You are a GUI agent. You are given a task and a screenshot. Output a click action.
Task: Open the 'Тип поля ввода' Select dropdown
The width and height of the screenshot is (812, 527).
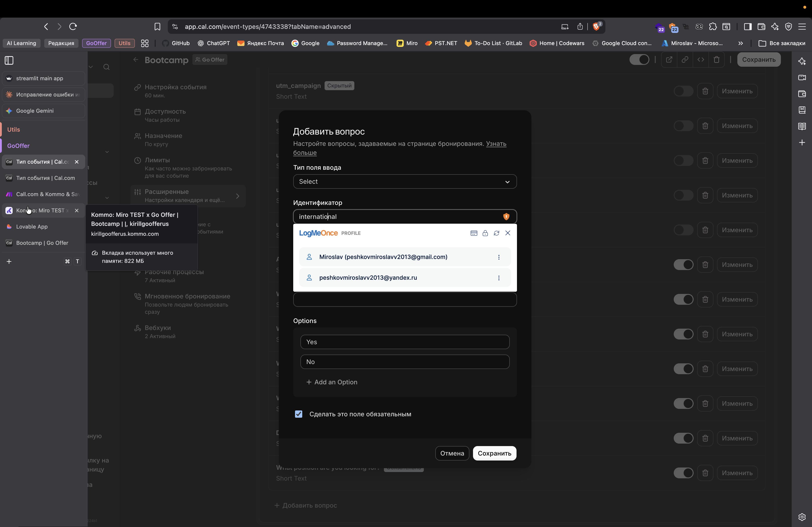(x=405, y=181)
